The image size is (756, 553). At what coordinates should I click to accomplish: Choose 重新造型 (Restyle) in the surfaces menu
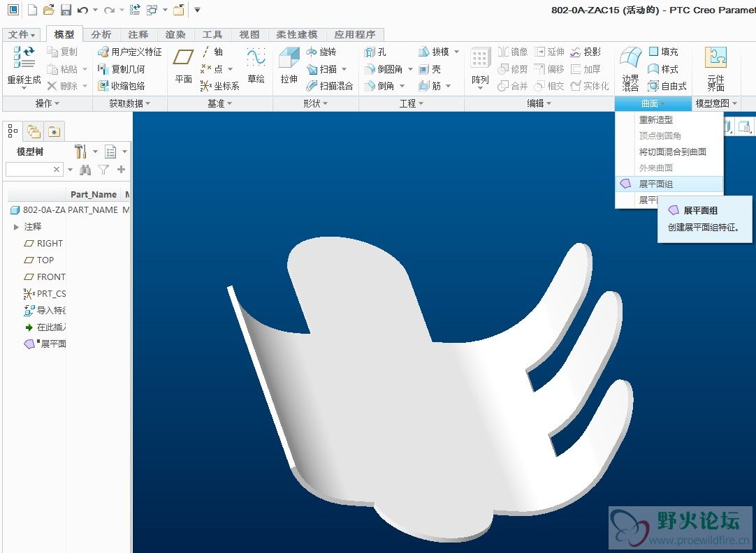(669, 119)
